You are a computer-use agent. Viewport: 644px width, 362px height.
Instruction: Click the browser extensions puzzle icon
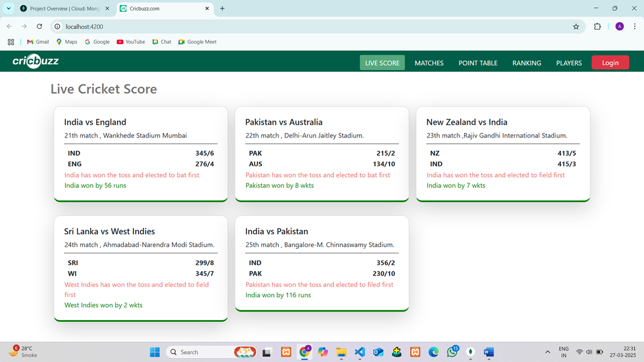pyautogui.click(x=598, y=26)
